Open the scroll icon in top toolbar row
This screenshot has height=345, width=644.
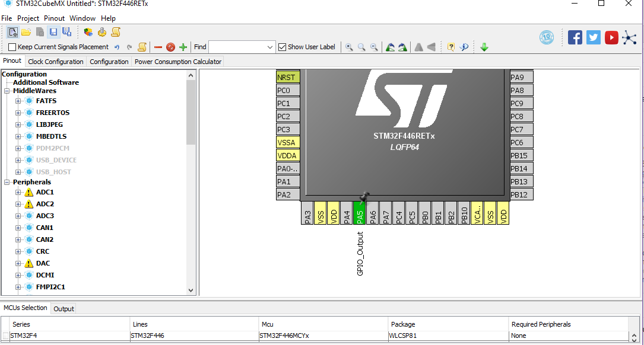click(116, 32)
